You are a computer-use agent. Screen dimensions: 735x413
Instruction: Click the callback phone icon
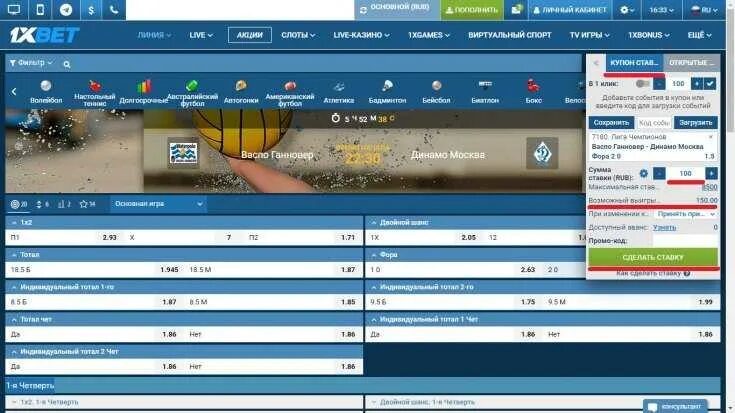pyautogui.click(x=113, y=9)
